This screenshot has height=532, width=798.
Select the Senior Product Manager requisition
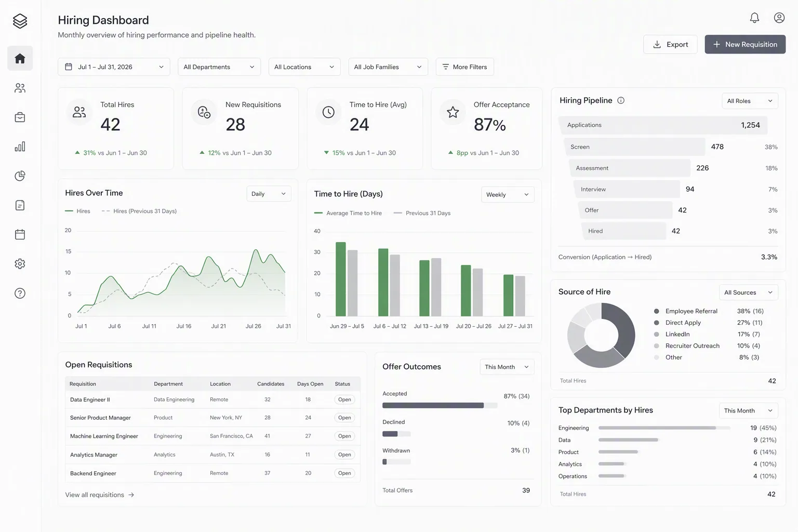point(212,418)
